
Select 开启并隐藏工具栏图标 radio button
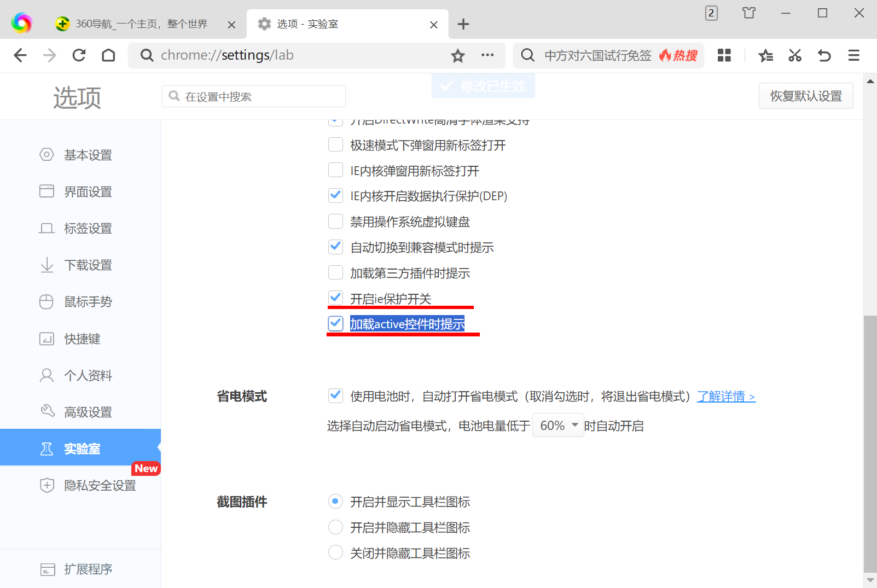335,527
